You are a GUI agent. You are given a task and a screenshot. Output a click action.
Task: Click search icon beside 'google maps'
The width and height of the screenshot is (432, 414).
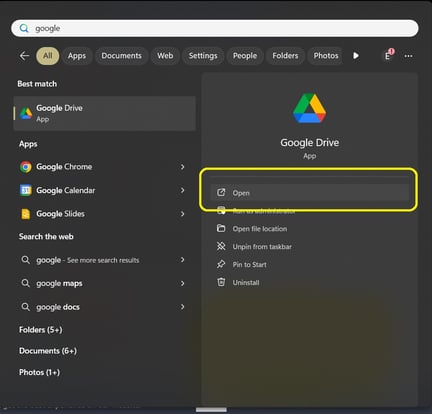pos(26,283)
